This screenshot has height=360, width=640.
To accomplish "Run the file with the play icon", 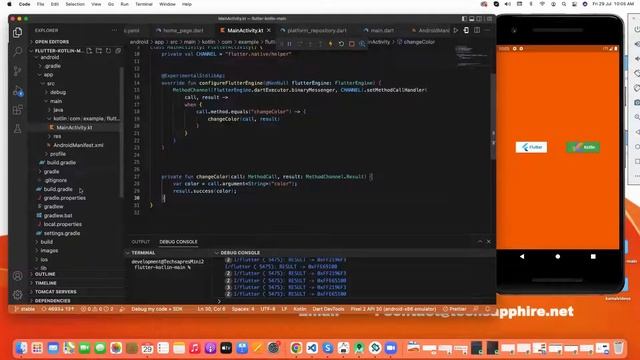I will (x=456, y=30).
